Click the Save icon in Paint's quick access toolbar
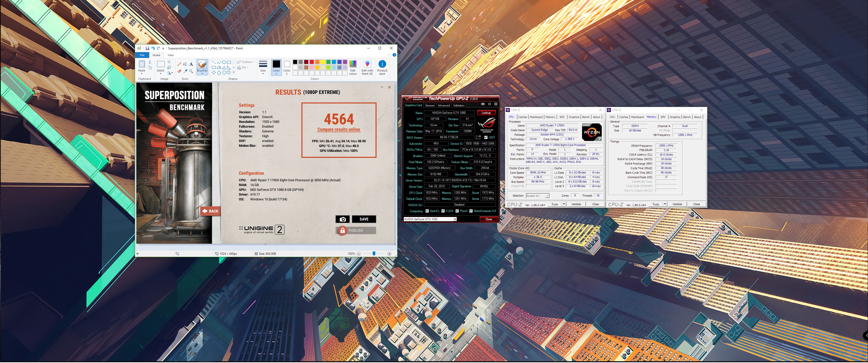The image size is (868, 363). [x=148, y=48]
